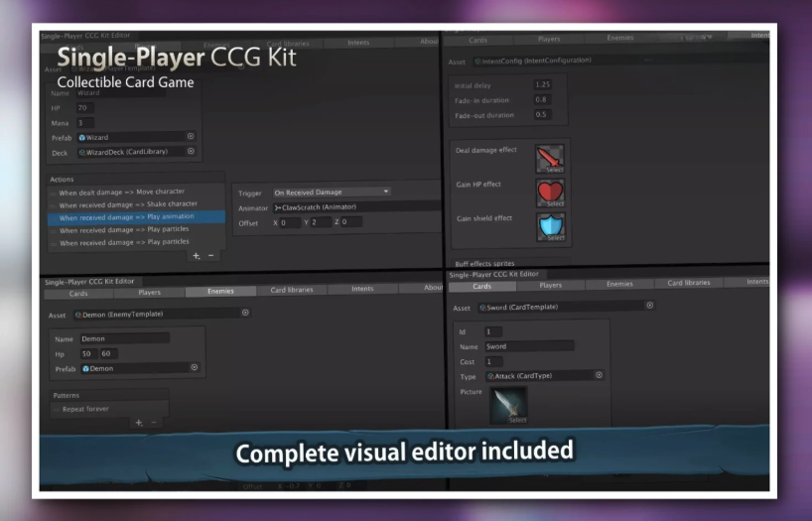The height and width of the screenshot is (521, 812).
Task: Click the Initial delay field showing 1.25
Action: (543, 84)
